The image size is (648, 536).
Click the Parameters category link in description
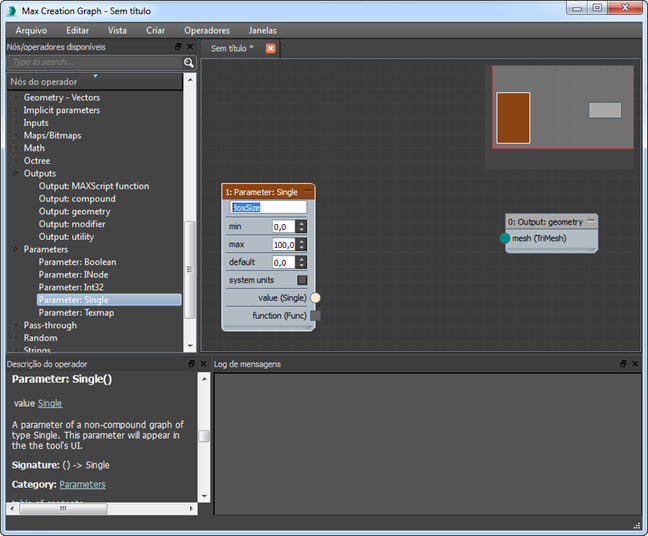pos(82,484)
